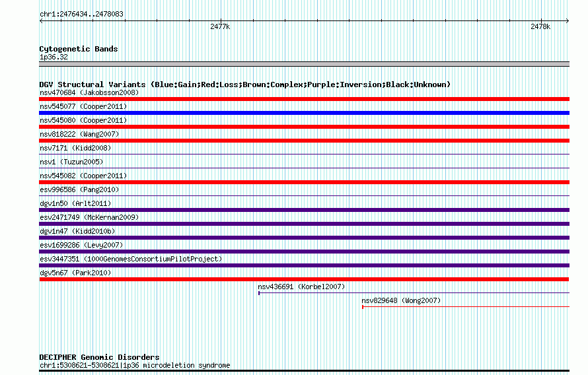Select the red nsv818222 variant bar
Viewport: 588px width, 375px height.
304,141
